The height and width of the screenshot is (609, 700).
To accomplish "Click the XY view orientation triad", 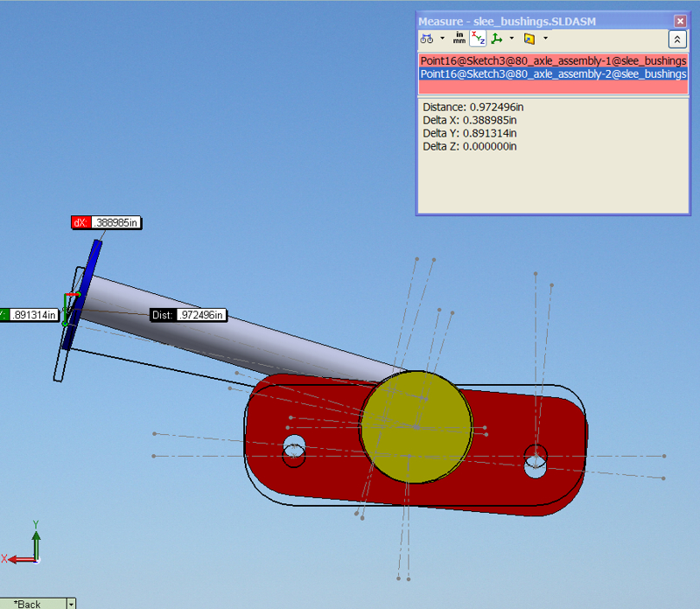I will [23, 544].
